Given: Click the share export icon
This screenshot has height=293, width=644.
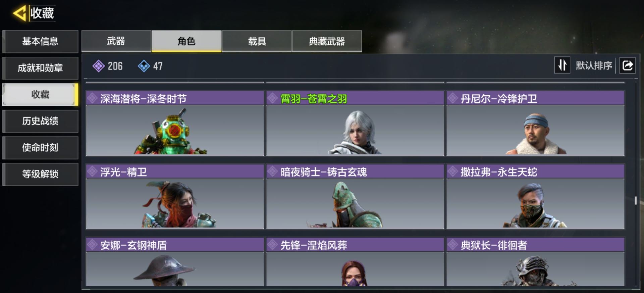Looking at the screenshot, I should pyautogui.click(x=628, y=65).
